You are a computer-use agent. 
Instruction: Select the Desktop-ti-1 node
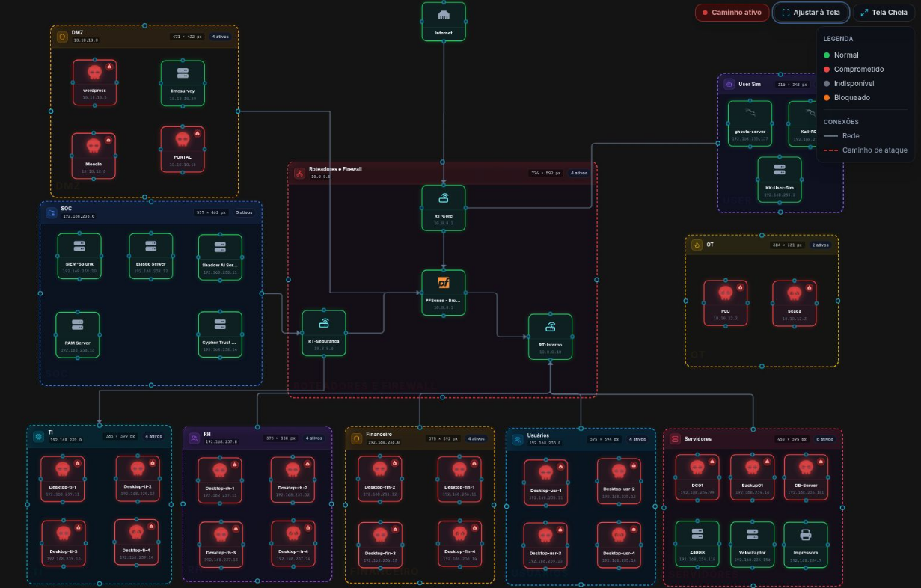coord(62,477)
